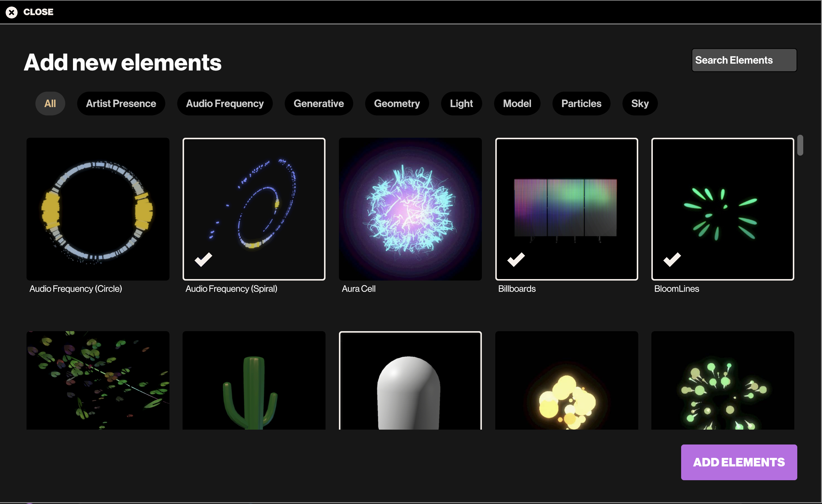Filter by Artist Presence category
The height and width of the screenshot is (504, 822).
click(121, 103)
